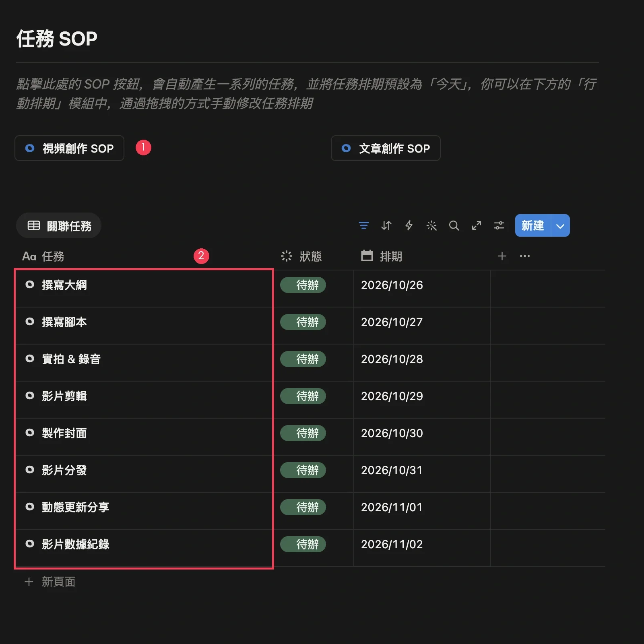Change 待辦 status for 影片數據紀錄
The image size is (644, 644).
pos(303,544)
